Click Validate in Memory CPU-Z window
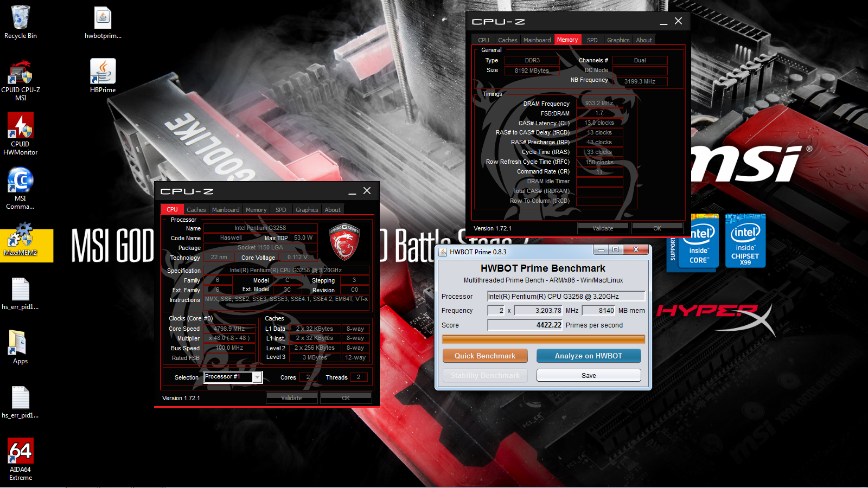 [603, 228]
